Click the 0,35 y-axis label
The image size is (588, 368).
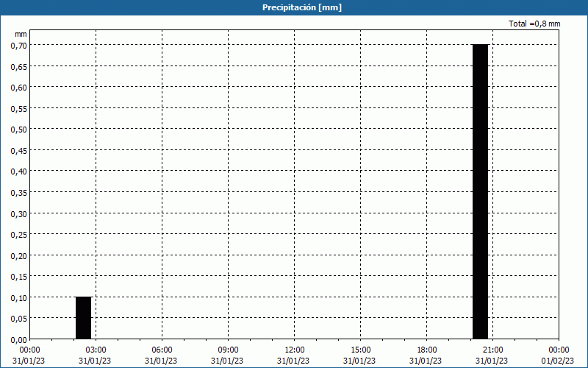click(x=21, y=193)
